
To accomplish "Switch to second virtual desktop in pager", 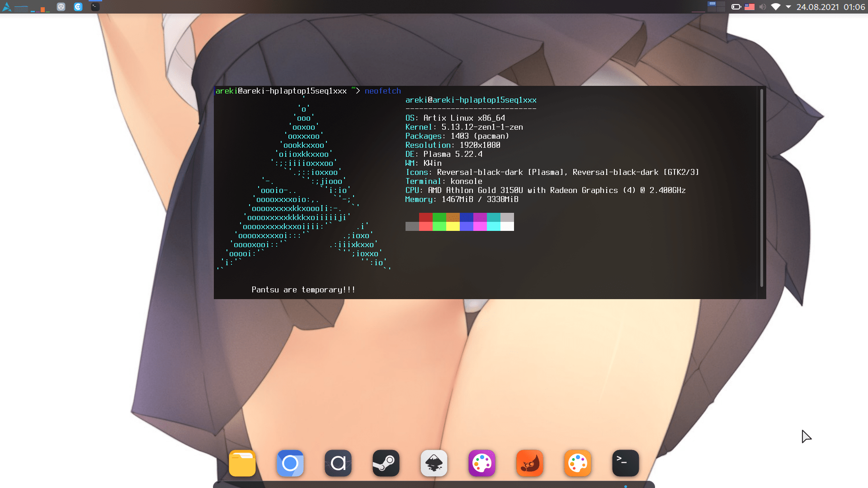I will (x=721, y=4).
